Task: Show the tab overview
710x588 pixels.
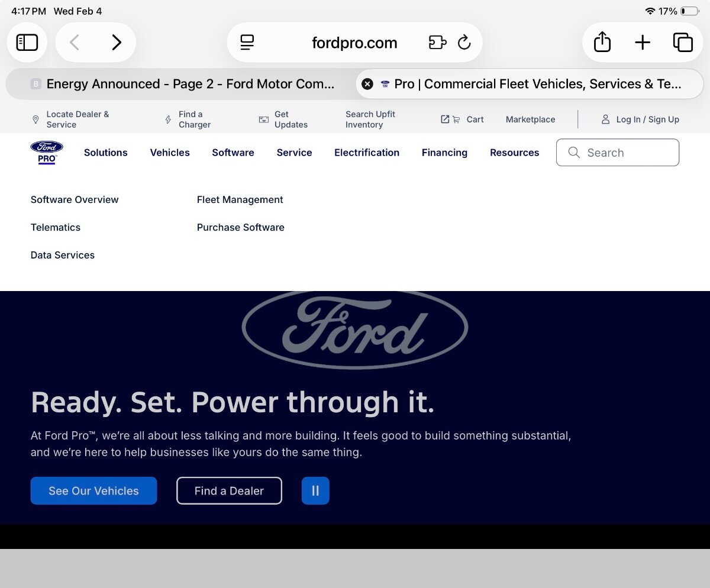Action: 682,43
